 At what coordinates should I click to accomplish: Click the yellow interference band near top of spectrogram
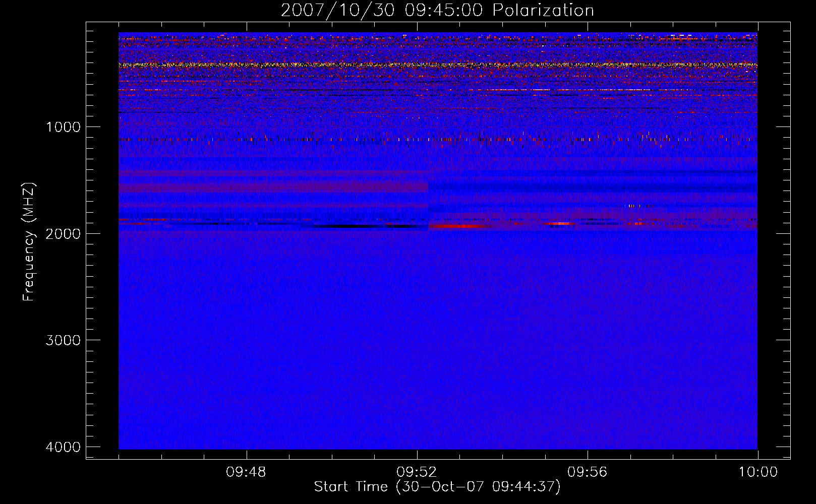tap(438, 65)
